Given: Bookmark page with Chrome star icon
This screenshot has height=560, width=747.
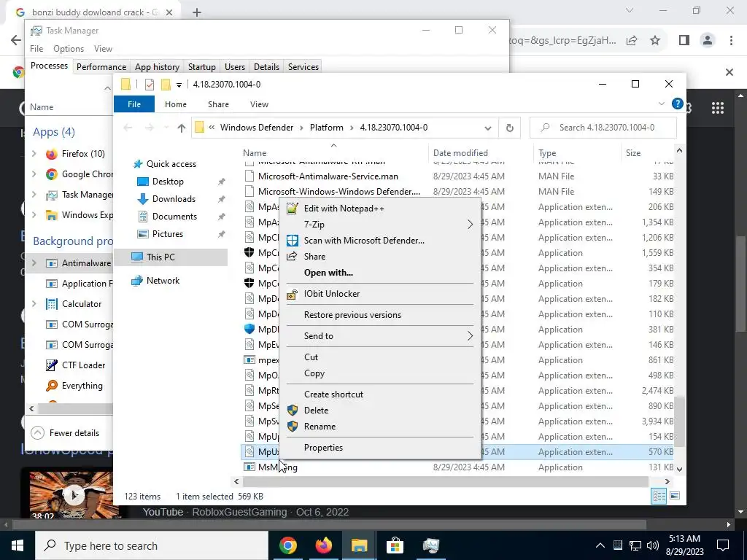Looking at the screenshot, I should click(656, 41).
